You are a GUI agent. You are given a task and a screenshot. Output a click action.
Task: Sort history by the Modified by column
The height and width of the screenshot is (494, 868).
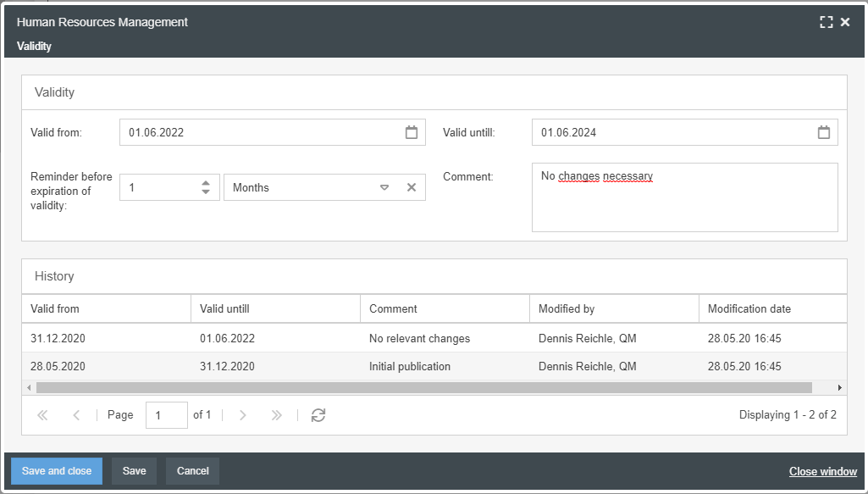coord(614,308)
